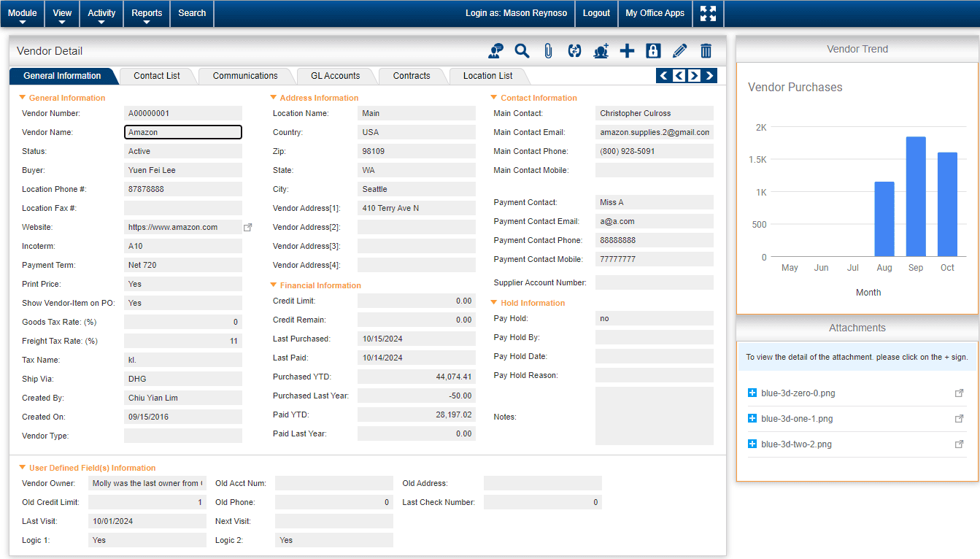
Task: Click the Main Contact Email value
Action: (655, 132)
